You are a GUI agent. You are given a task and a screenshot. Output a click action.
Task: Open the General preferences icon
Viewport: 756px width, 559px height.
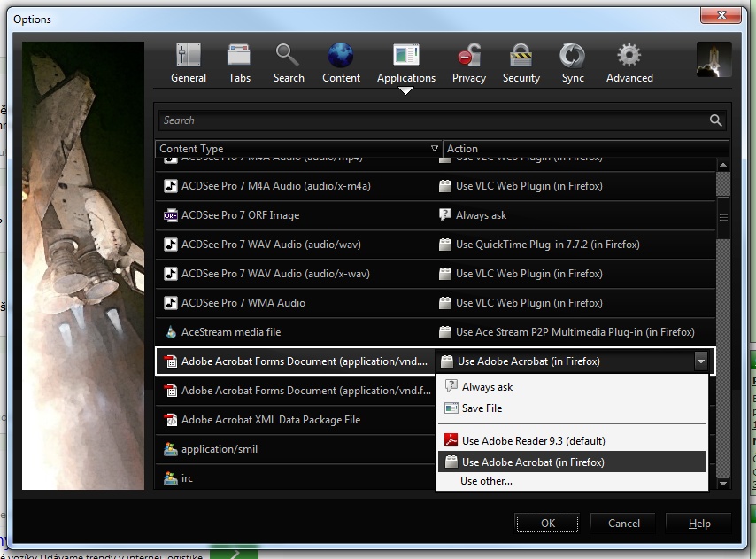click(x=189, y=63)
